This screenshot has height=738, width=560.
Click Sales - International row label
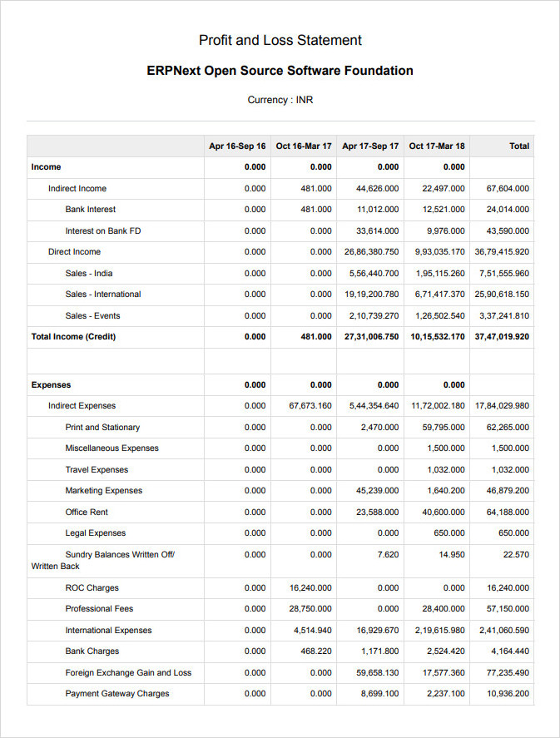[103, 295]
